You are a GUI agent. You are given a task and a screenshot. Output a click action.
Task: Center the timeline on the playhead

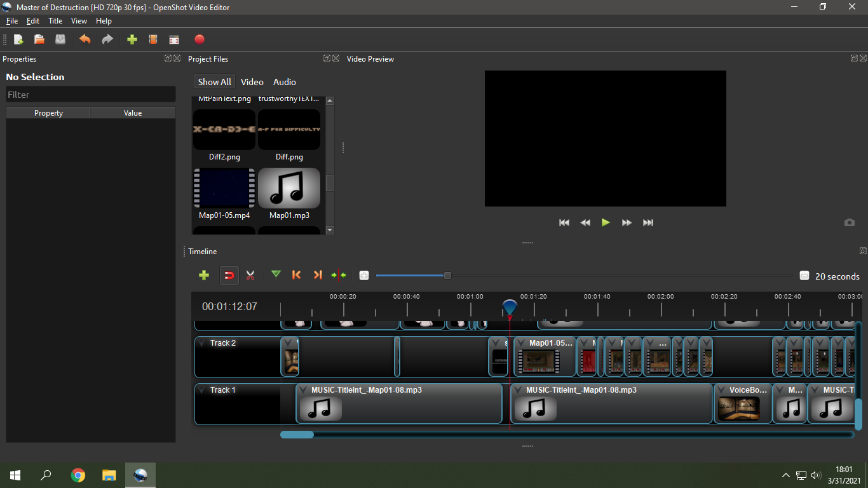click(x=339, y=275)
